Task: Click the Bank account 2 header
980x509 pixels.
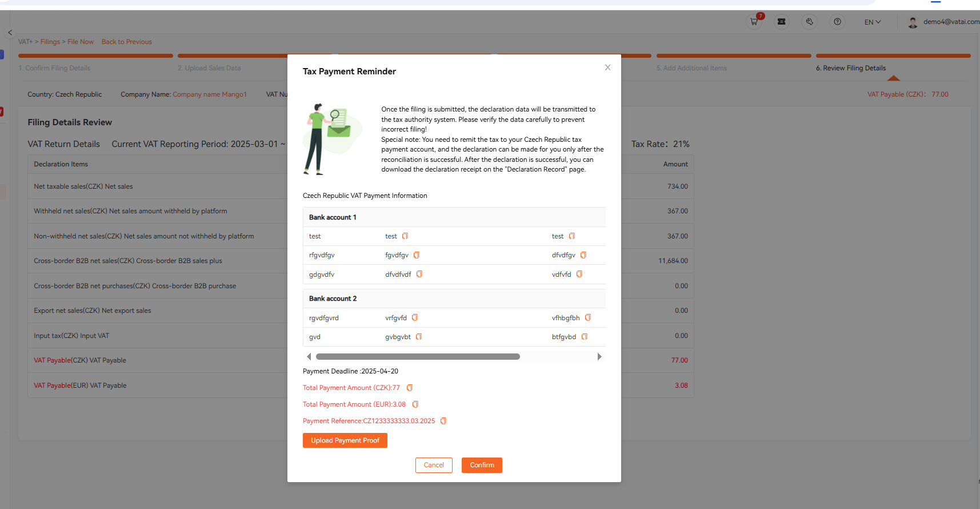Action: [454, 299]
